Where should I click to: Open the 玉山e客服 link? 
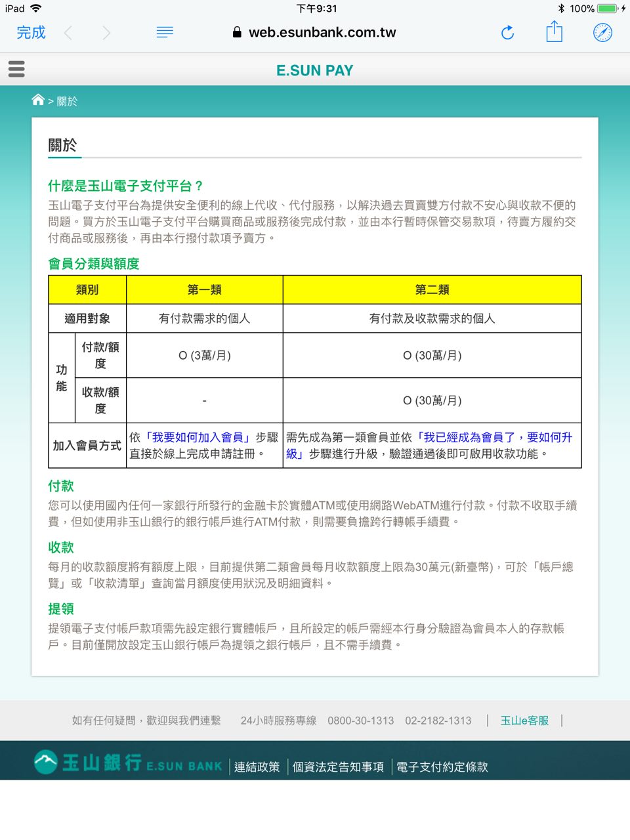point(524,721)
